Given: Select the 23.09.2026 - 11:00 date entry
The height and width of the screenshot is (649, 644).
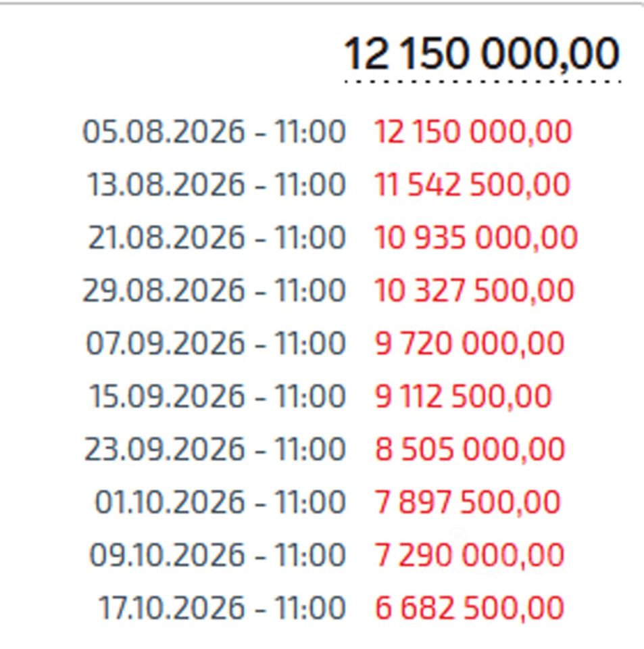Looking at the screenshot, I should tap(215, 449).
